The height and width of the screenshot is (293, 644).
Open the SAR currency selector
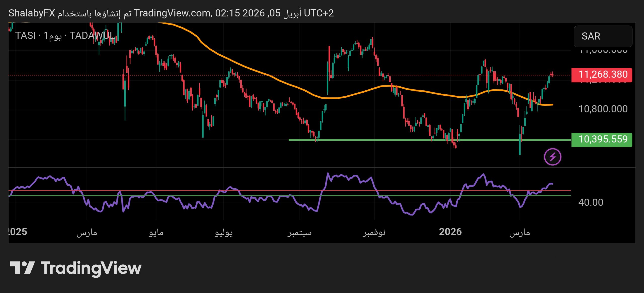tap(603, 36)
